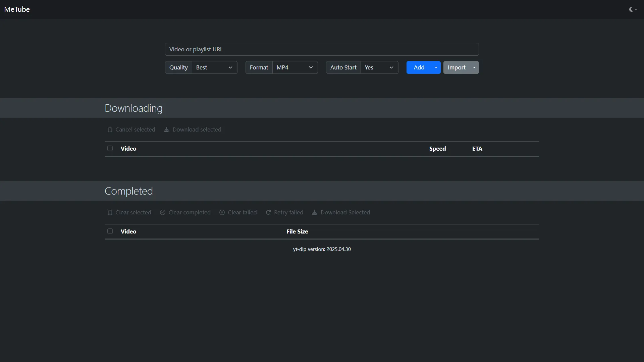This screenshot has height=362, width=644.
Task: Open the Format dropdown showing MP4
Action: click(295, 67)
